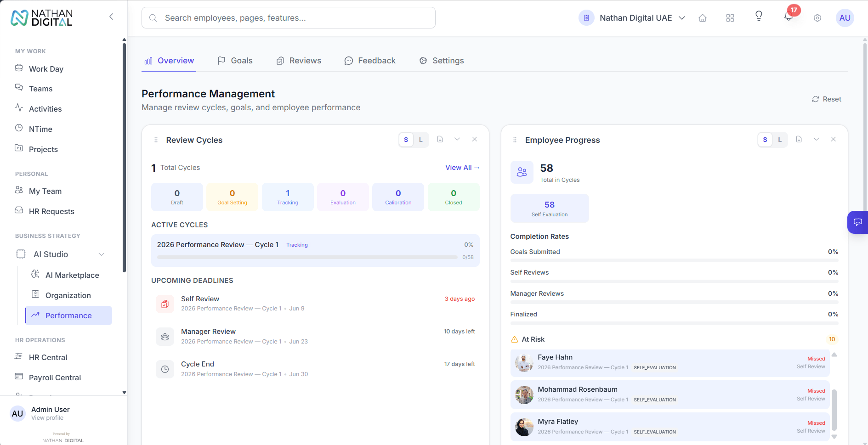Select L size in Employee Progress
This screenshot has width=868, height=445.
pos(780,140)
